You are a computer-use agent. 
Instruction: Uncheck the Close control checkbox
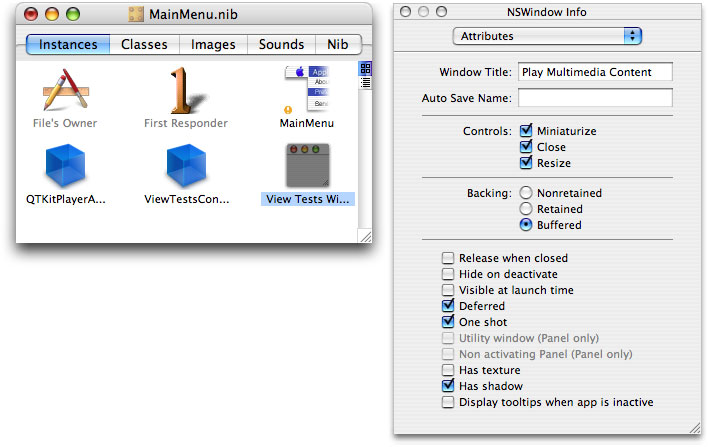pyautogui.click(x=526, y=146)
